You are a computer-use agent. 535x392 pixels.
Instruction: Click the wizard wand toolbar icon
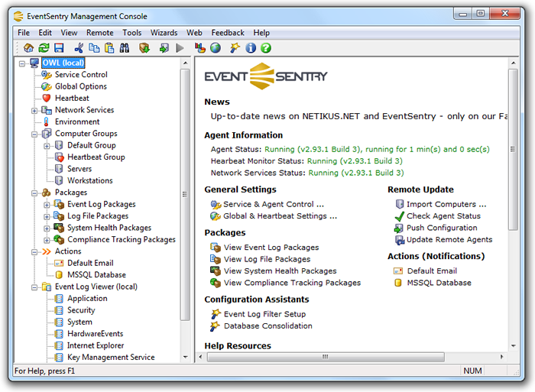(x=235, y=48)
